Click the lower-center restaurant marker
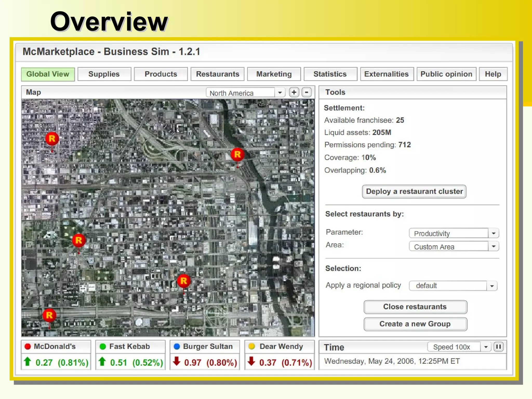 pyautogui.click(x=184, y=281)
